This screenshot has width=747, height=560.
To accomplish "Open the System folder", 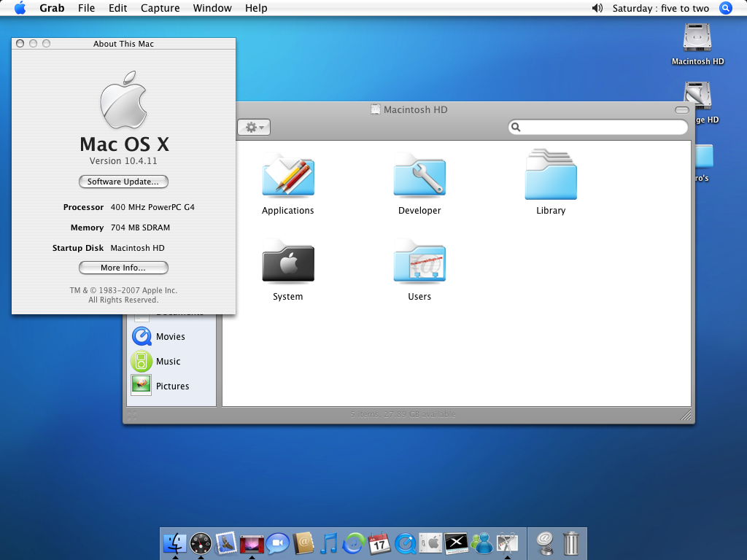I will click(288, 262).
